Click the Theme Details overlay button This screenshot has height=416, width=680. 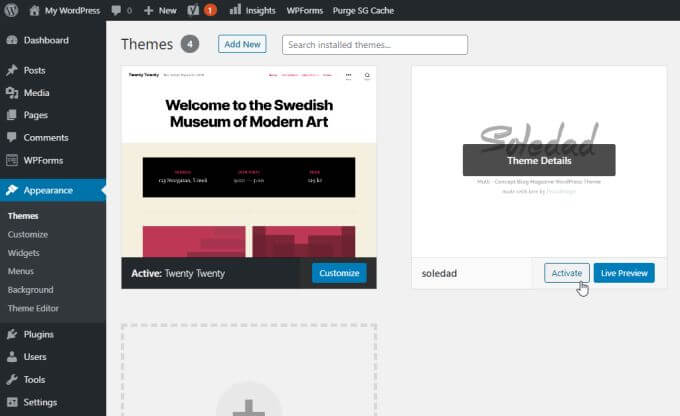click(539, 160)
